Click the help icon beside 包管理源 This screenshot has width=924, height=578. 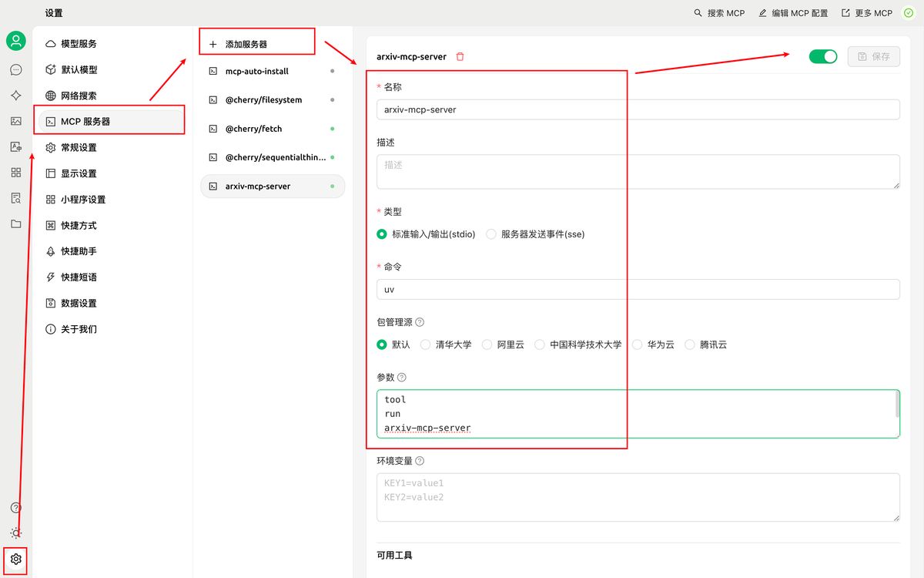click(x=420, y=322)
